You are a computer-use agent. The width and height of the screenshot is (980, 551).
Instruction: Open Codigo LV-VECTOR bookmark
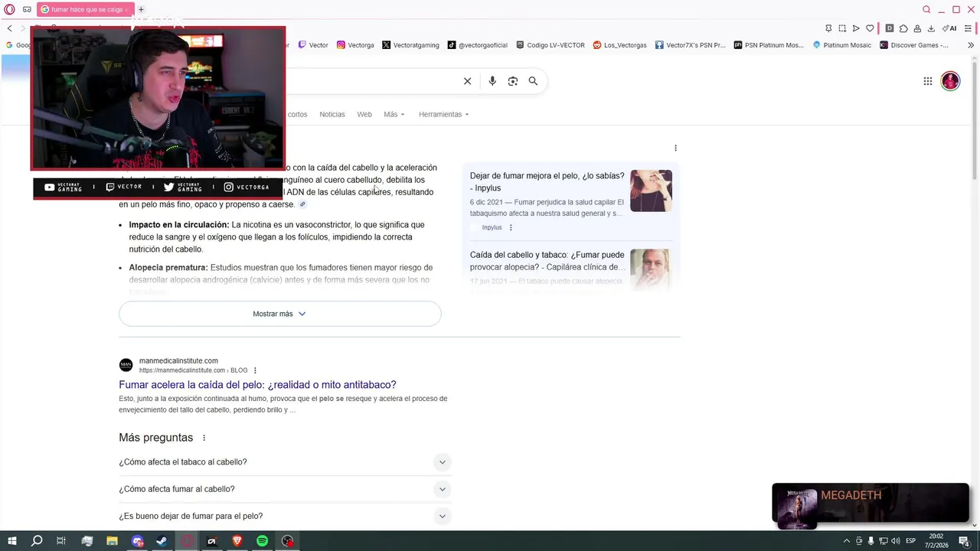(550, 45)
